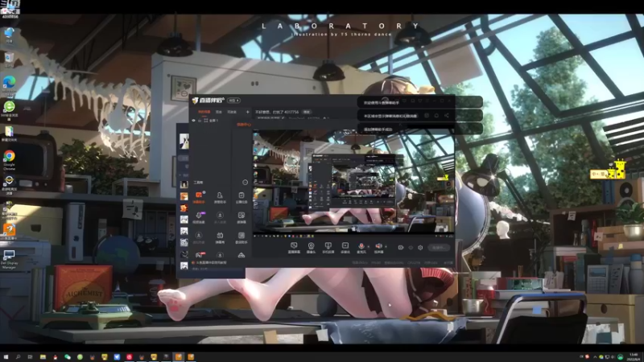The height and width of the screenshot is (362, 644).
Task: Open the middle toolbox tool in third row
Action: (220, 237)
